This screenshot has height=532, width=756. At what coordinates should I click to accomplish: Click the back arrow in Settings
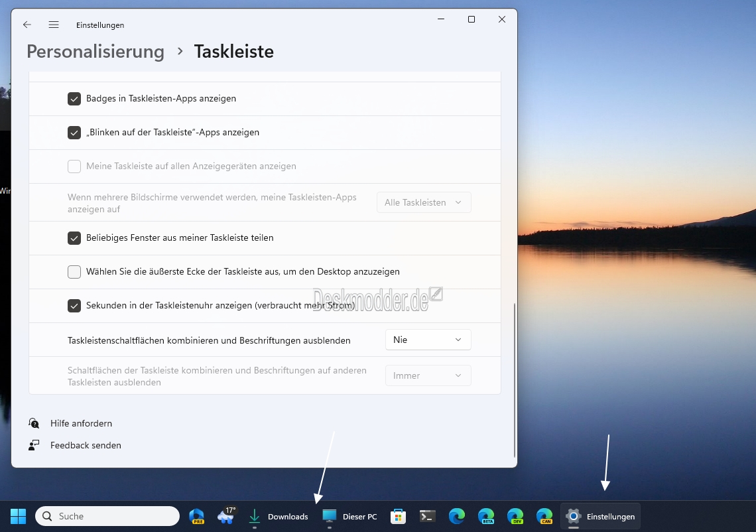27,25
